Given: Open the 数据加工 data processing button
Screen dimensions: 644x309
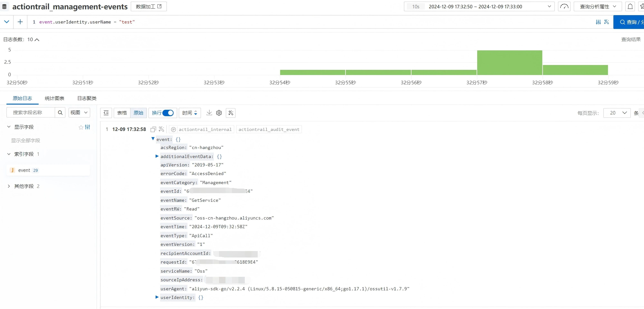Looking at the screenshot, I should point(149,6).
